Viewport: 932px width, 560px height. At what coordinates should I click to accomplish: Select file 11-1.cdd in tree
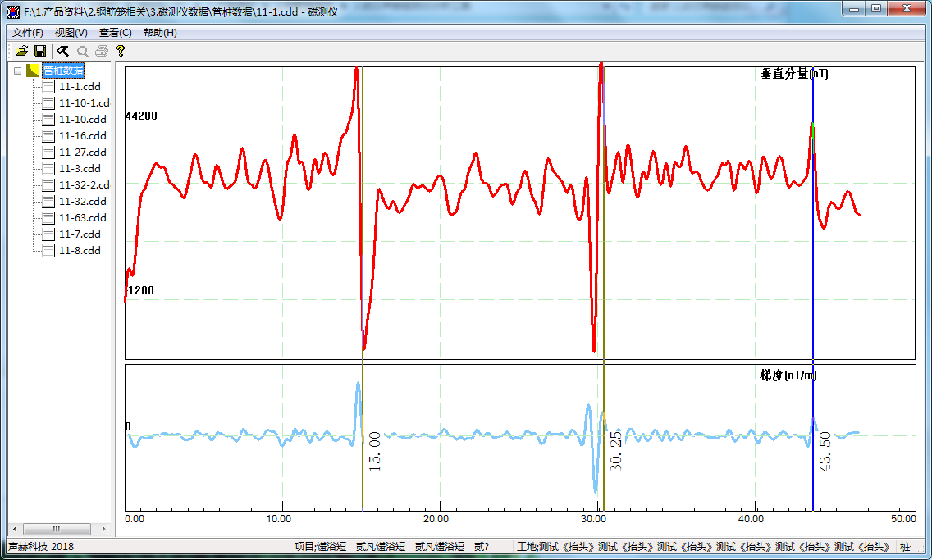pyautogui.click(x=80, y=87)
